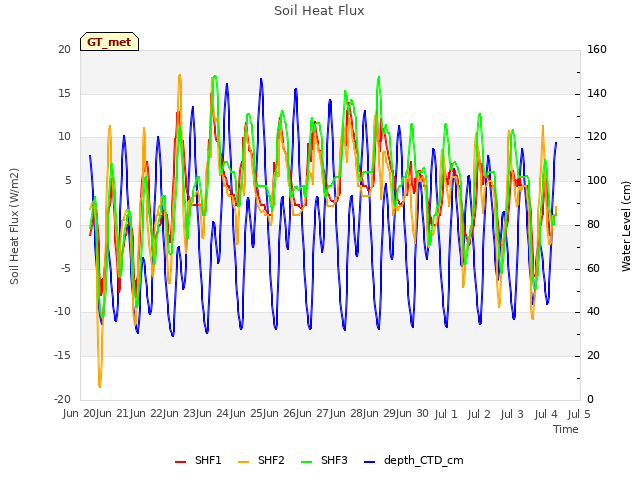Click the Jun 30 x-axis tick label
The width and height of the screenshot is (640, 480).
tap(413, 414)
